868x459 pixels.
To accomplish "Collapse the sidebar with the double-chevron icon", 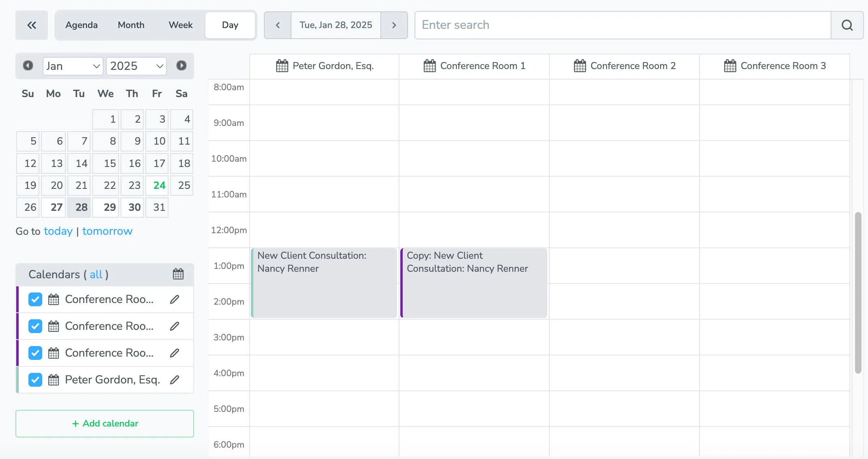I will pos(31,25).
